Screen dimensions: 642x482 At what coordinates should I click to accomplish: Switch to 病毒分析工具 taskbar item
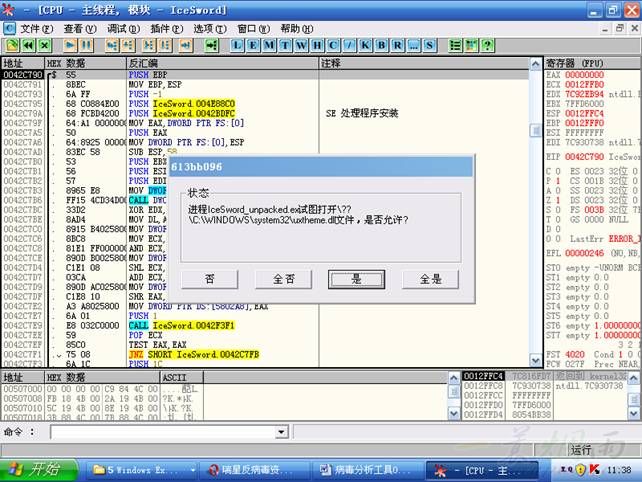(x=367, y=470)
